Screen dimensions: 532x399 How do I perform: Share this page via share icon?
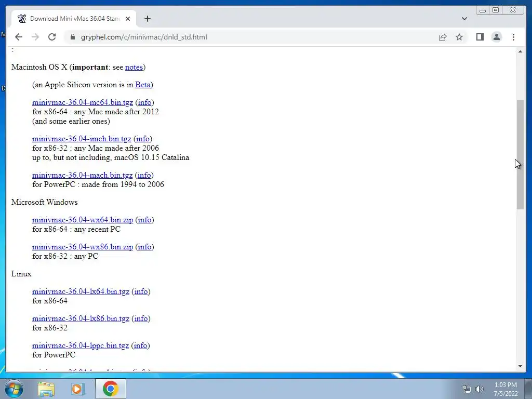443,37
